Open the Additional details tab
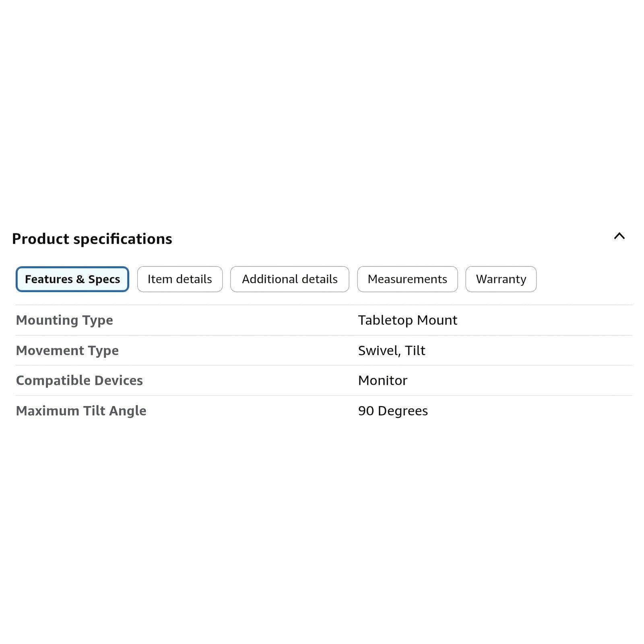Viewport: 644px width, 644px height. coord(289,279)
